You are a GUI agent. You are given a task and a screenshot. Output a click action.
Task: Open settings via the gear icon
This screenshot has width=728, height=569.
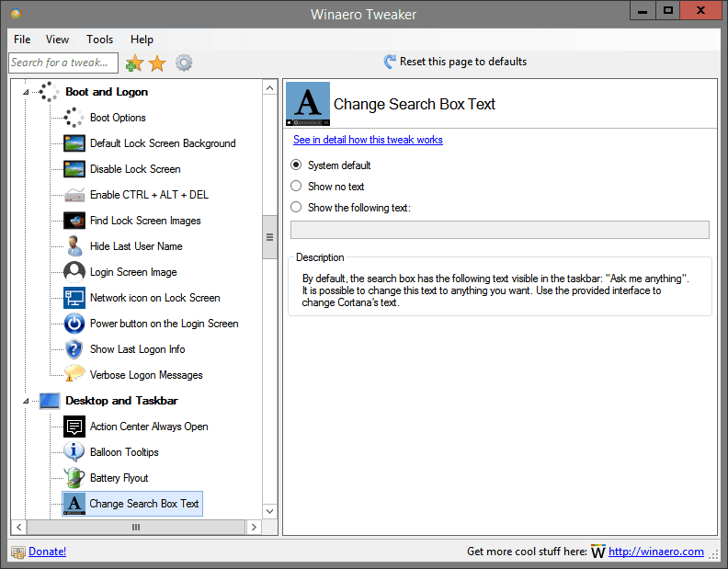coord(184,63)
